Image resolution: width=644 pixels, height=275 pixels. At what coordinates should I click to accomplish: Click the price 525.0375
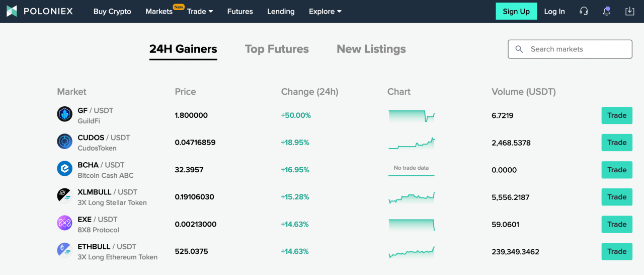click(x=191, y=251)
